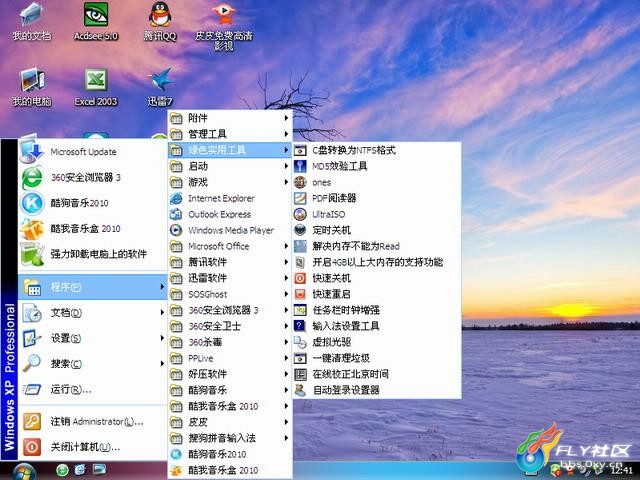The width and height of the screenshot is (640, 480).
Task: Click the show desktop quick launch icon
Action: pos(99,469)
